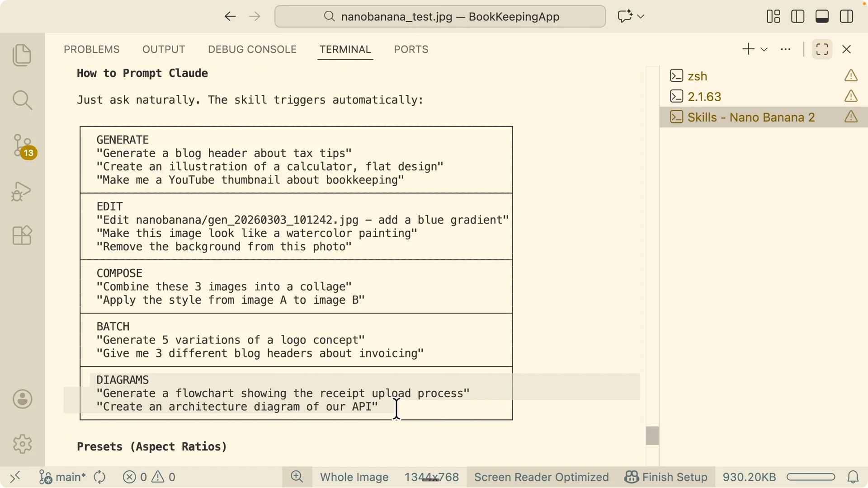The width and height of the screenshot is (868, 488).
Task: Toggle the secondary side bar
Action: (x=847, y=17)
